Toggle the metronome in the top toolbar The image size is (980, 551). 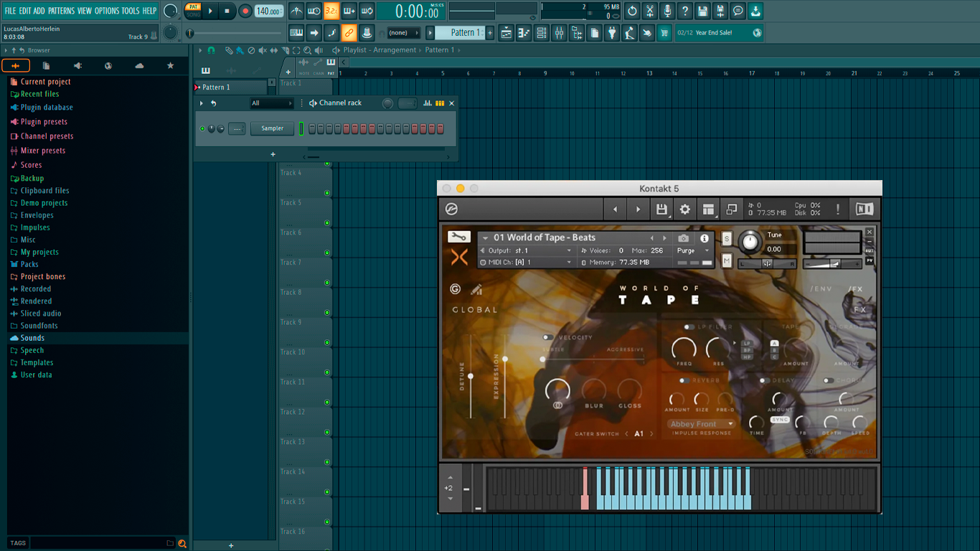click(296, 11)
